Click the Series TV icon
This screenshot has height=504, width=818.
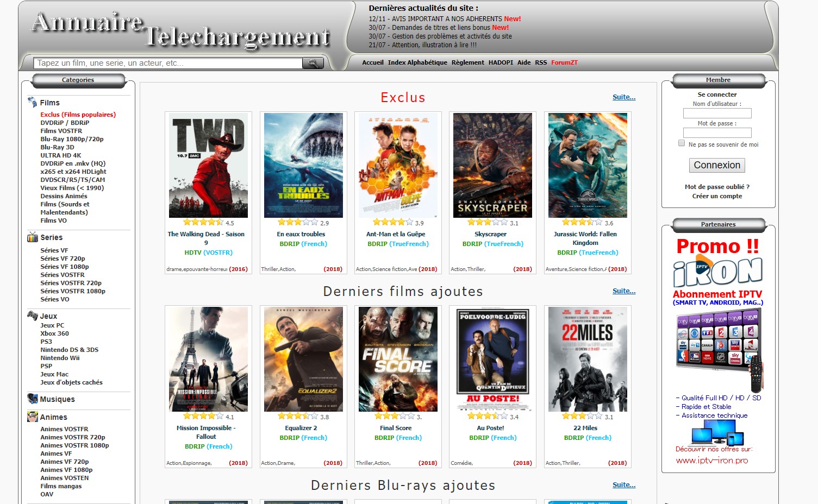coord(33,237)
